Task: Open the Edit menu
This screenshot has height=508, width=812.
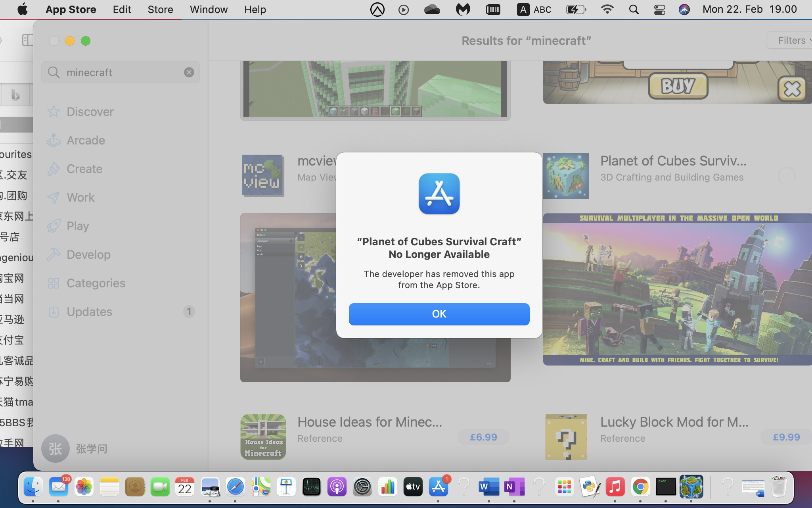Action: coord(122,9)
